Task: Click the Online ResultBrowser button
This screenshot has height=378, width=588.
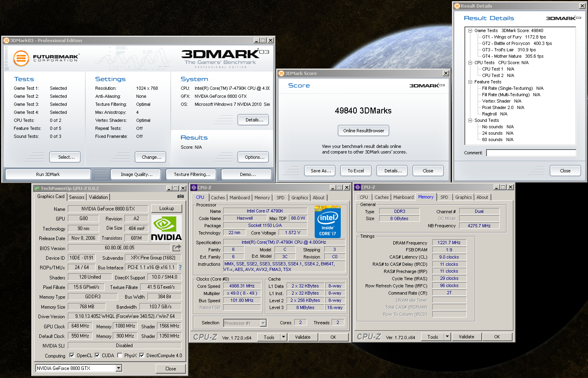Action: click(363, 131)
